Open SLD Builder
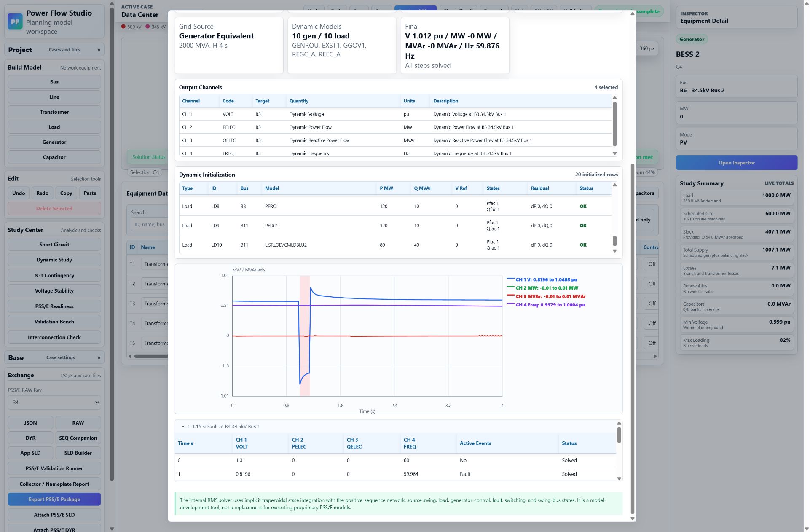810x532 pixels. tap(78, 453)
